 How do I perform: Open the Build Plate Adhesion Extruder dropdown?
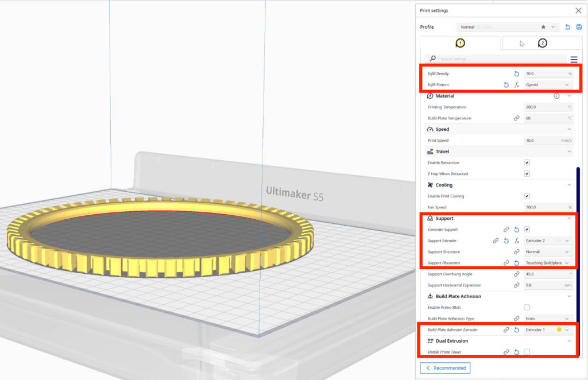pyautogui.click(x=548, y=330)
